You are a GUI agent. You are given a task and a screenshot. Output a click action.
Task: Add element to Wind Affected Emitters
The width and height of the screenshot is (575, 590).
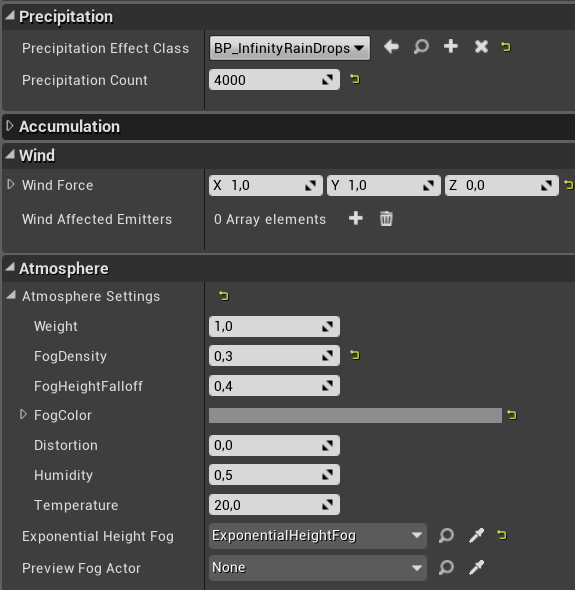coord(356,218)
